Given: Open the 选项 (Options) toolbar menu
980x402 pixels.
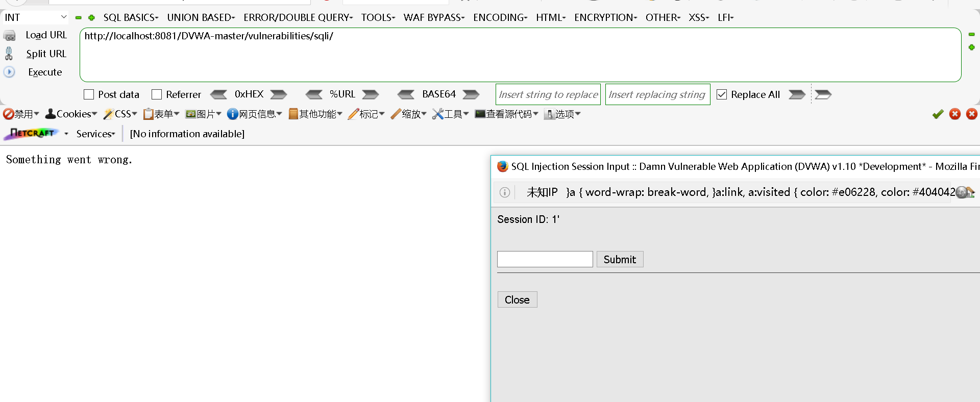Looking at the screenshot, I should click(562, 114).
